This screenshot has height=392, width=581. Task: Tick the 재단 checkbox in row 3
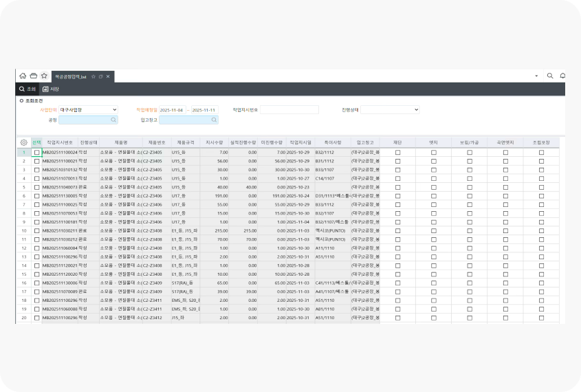(397, 169)
